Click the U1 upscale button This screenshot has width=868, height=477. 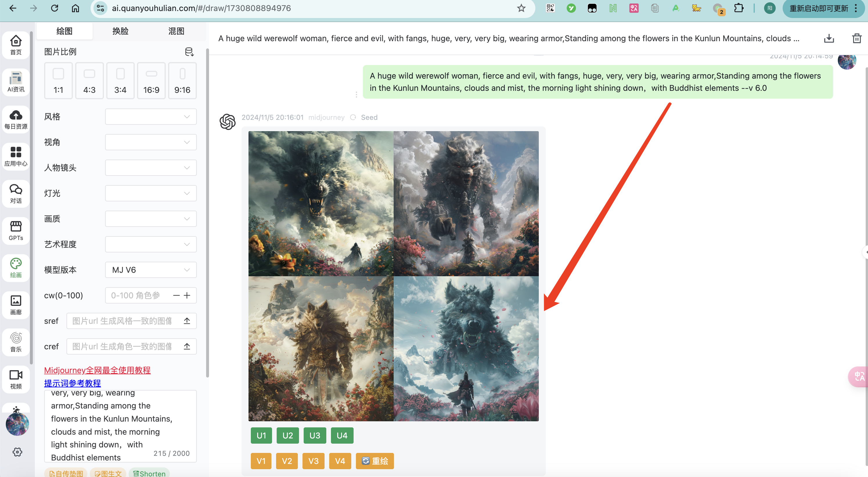261,435
